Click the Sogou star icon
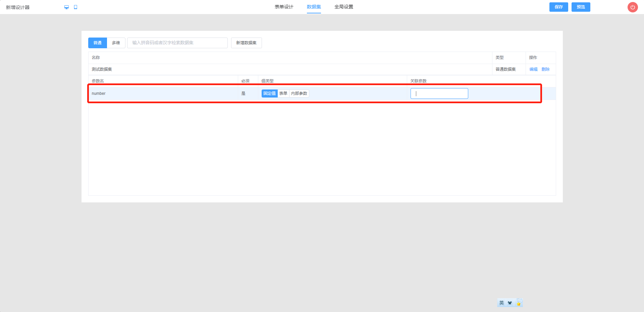The width and height of the screenshot is (644, 312). click(x=519, y=303)
